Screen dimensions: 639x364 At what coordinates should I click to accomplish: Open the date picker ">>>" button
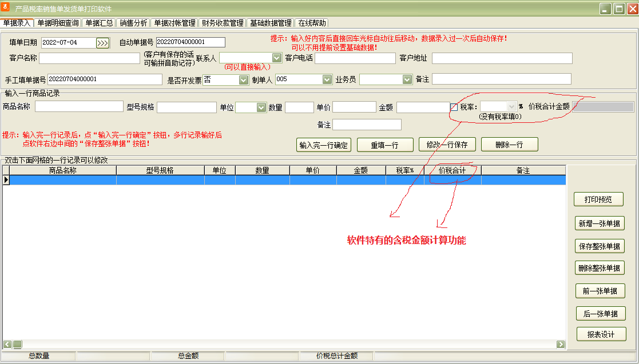click(x=103, y=43)
